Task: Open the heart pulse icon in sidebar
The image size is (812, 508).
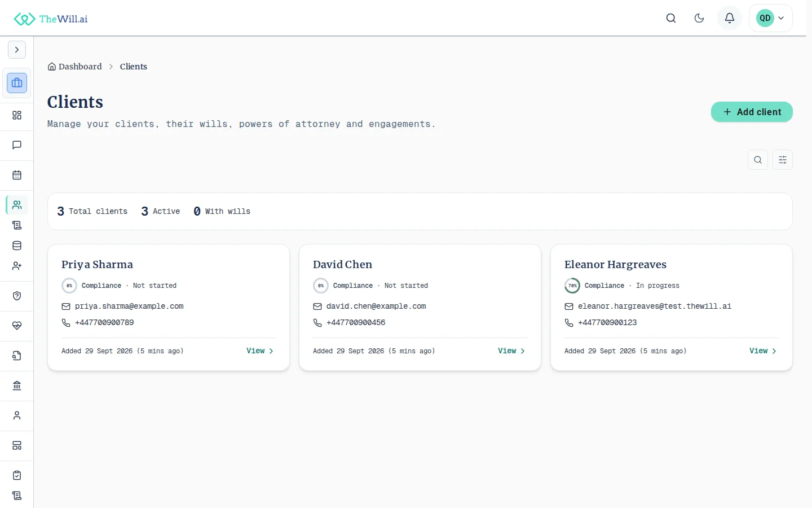Action: (17, 326)
